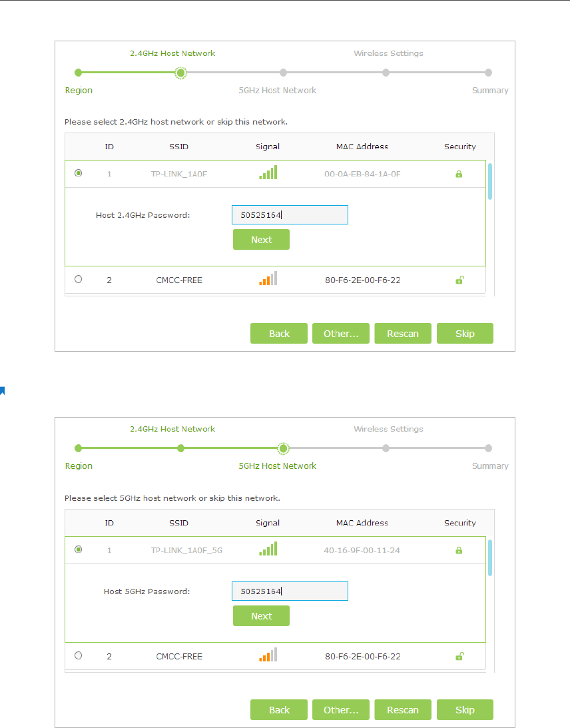Click MAC address 40-16-9F-00-11-24

(362, 550)
